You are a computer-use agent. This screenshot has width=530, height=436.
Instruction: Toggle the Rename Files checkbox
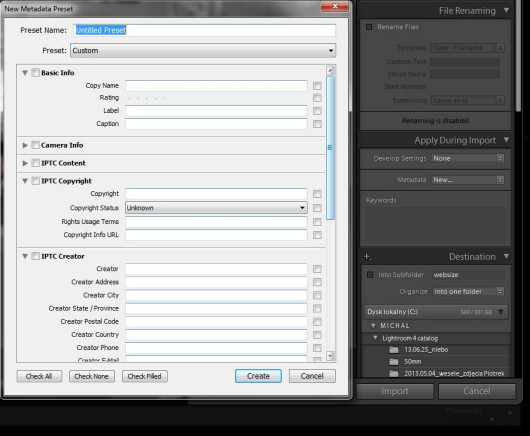pos(369,27)
